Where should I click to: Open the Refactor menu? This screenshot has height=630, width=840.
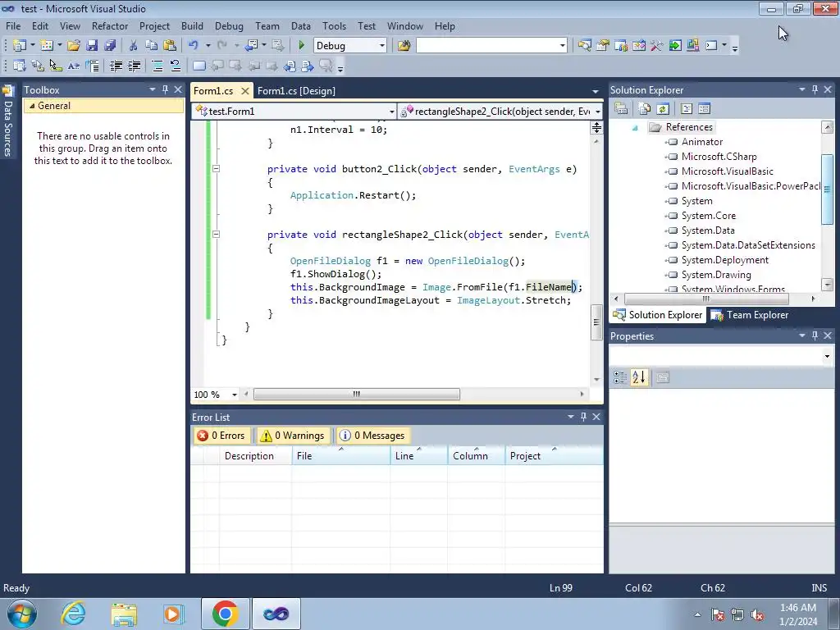tap(110, 25)
